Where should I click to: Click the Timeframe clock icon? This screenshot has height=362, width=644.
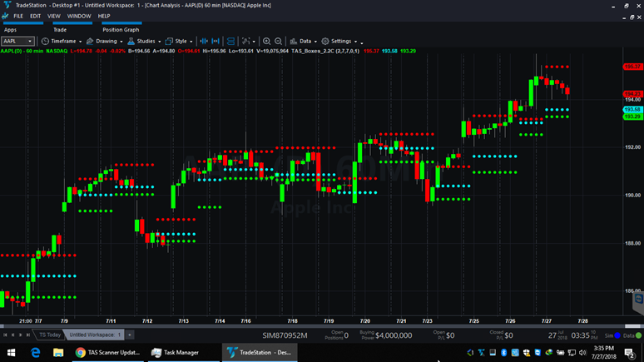click(x=45, y=41)
